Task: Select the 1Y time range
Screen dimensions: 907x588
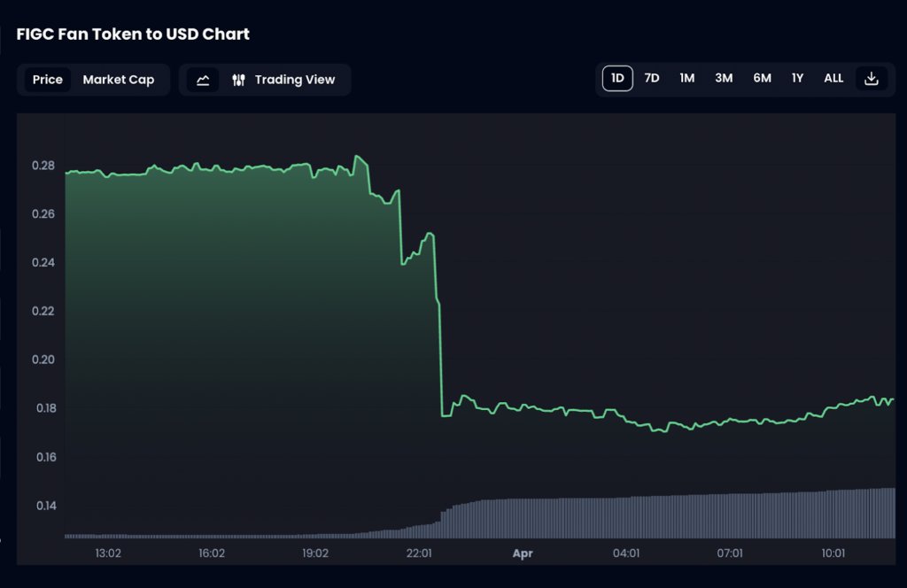Action: (797, 78)
